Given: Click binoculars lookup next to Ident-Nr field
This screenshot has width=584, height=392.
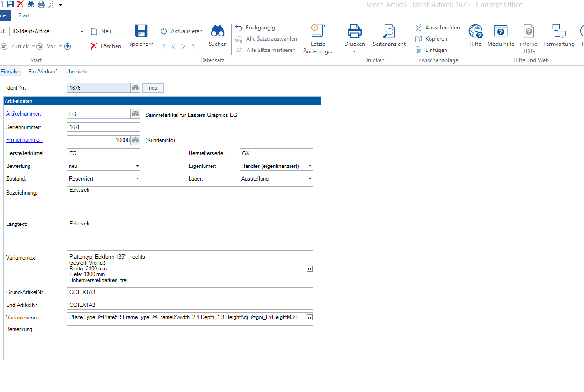Looking at the screenshot, I should 135,88.
